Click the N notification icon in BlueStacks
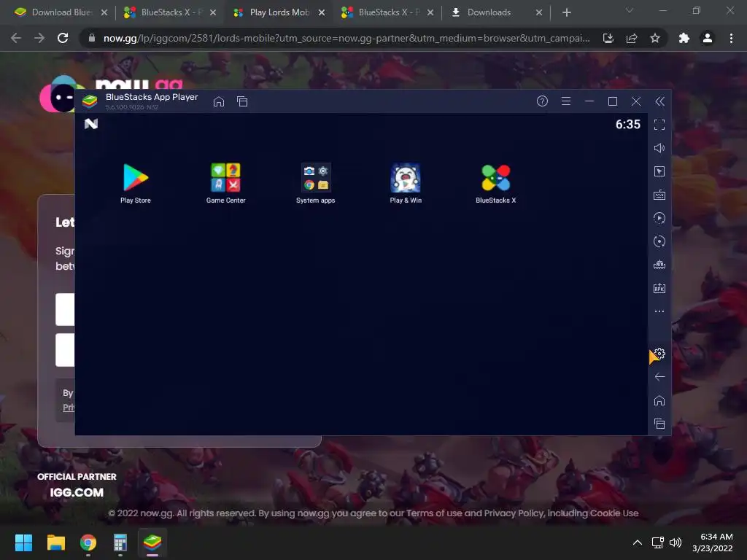747x560 pixels. click(91, 124)
